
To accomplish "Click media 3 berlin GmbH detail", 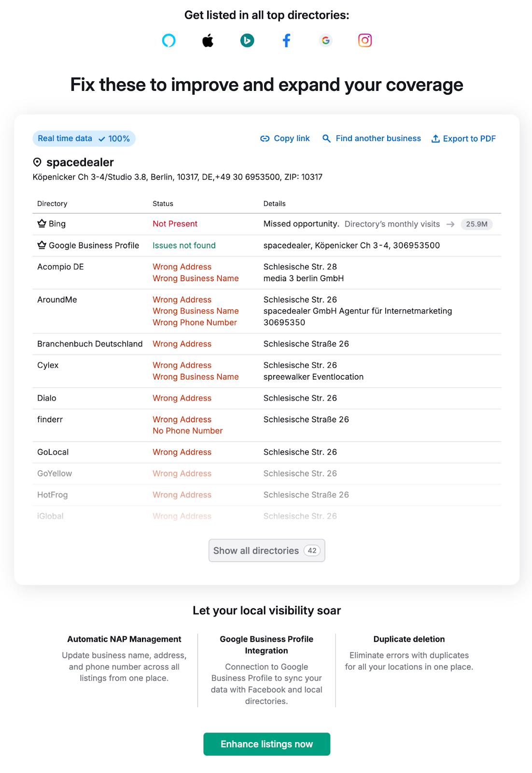I will [x=304, y=278].
